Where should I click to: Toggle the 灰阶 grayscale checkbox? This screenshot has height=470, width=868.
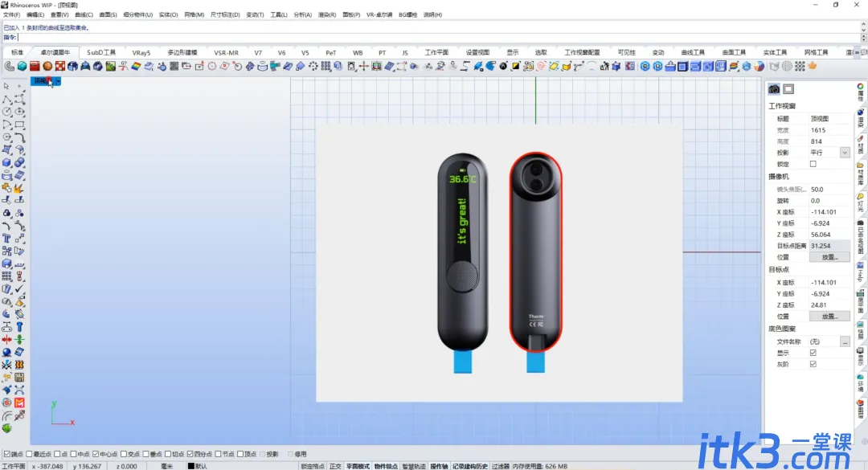(813, 364)
